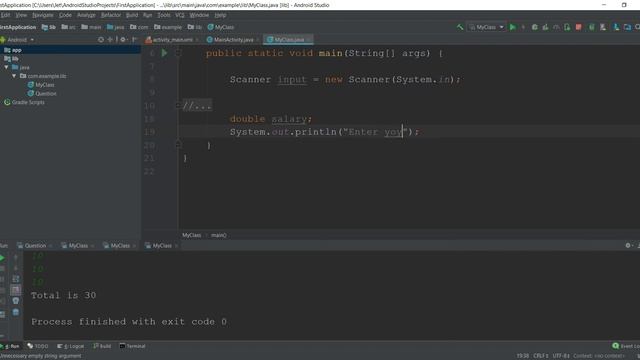Toggle soft-wrap in the run console
The width and height of the screenshot is (640, 360).
pos(16,279)
